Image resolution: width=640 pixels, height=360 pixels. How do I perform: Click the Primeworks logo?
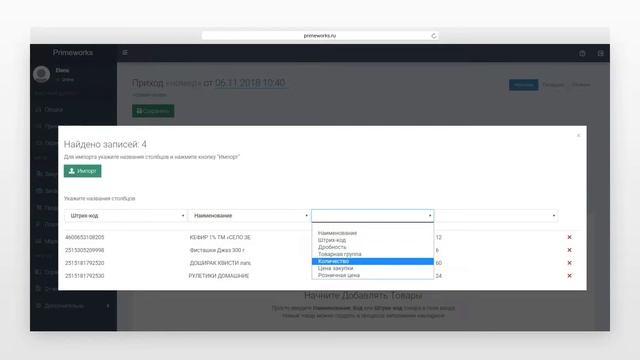[73, 52]
